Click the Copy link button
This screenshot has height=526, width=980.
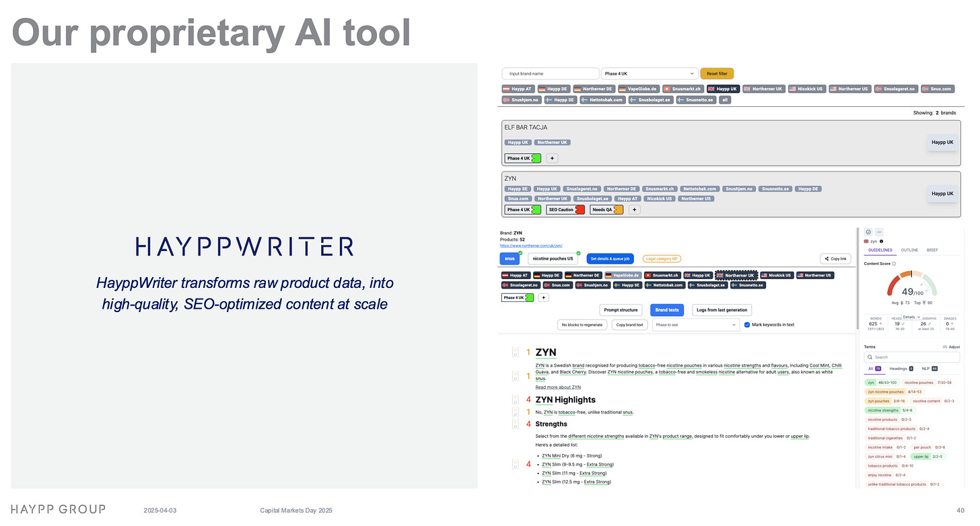coord(836,258)
